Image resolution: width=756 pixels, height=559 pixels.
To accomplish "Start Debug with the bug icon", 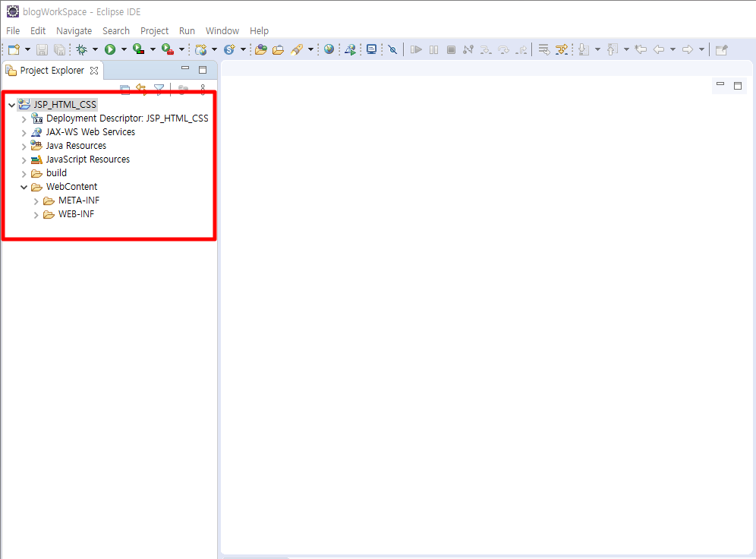I will [x=81, y=49].
